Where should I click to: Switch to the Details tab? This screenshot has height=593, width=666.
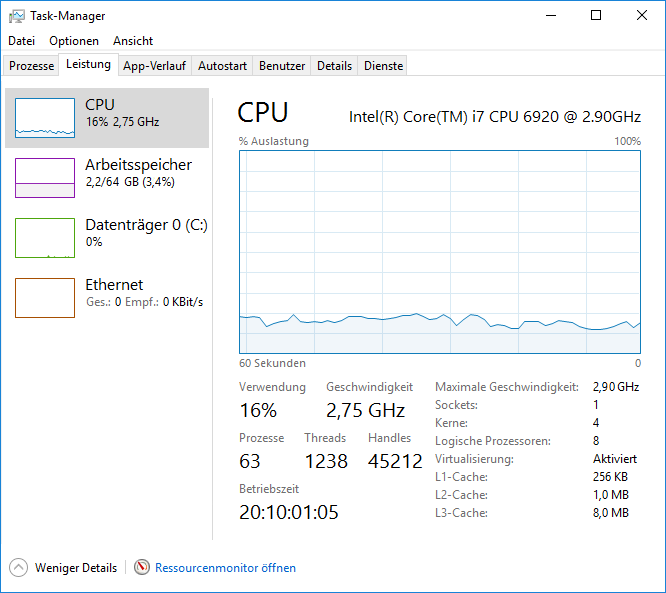tap(334, 66)
